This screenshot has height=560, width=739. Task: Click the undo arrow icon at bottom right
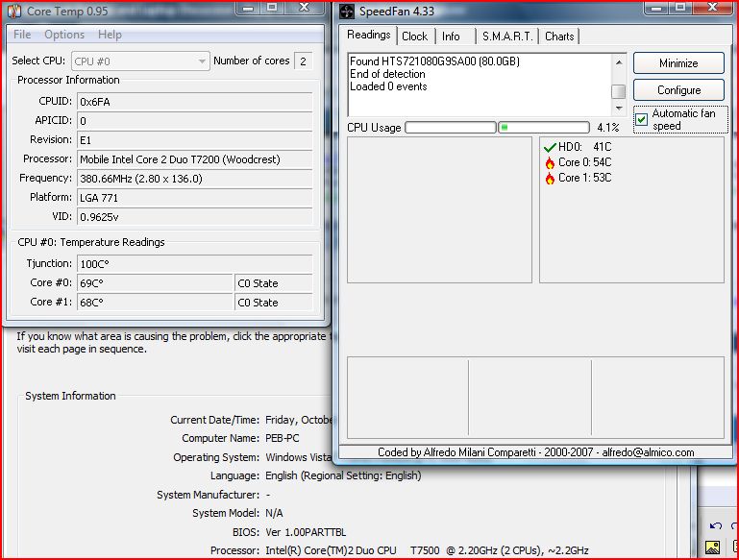(x=715, y=526)
